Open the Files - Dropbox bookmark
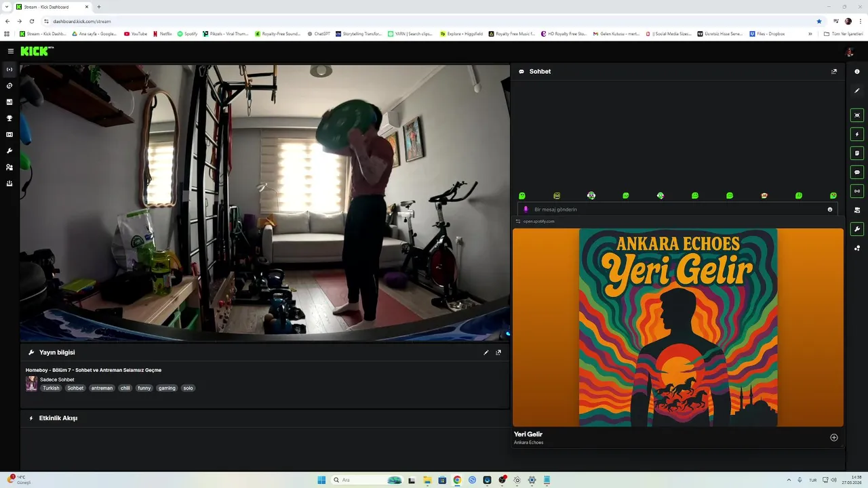The image size is (868, 488). [x=767, y=34]
